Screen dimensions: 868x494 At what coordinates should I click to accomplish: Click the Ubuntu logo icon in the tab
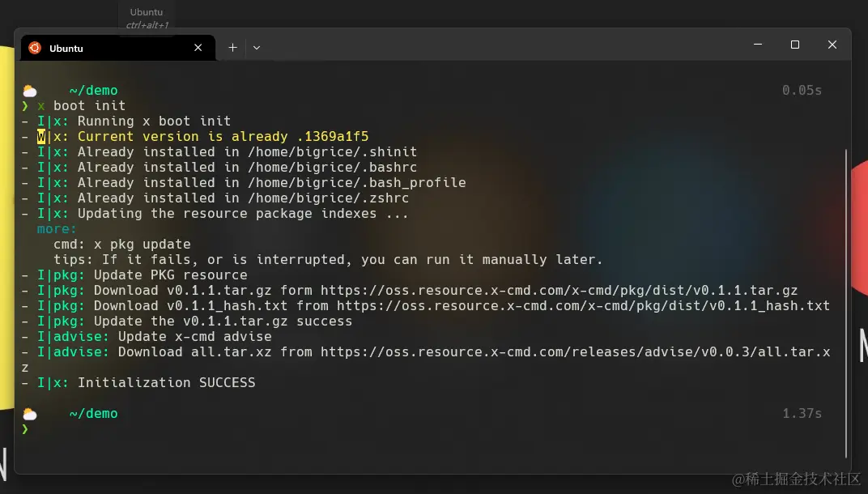coord(35,48)
